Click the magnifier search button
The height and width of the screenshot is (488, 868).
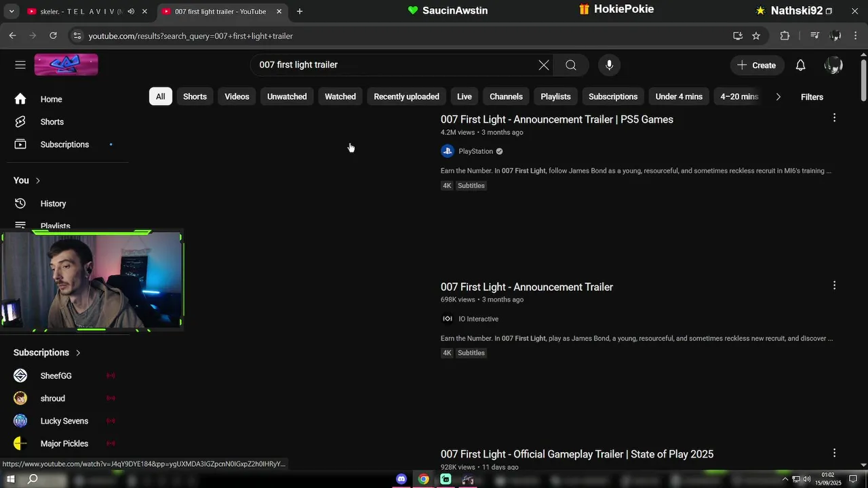click(571, 65)
